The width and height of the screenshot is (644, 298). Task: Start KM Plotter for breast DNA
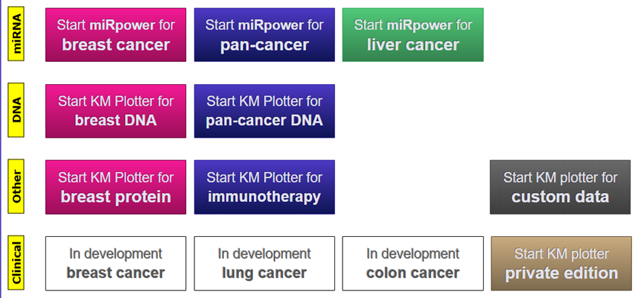(115, 111)
